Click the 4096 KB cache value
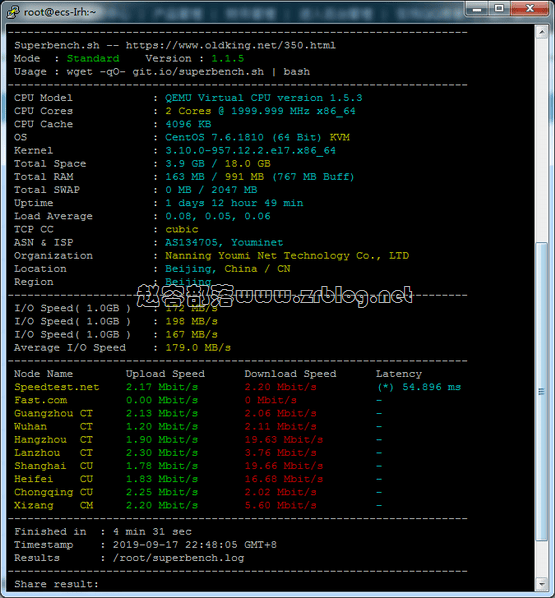Viewport: 555px width, 598px height. (x=188, y=124)
